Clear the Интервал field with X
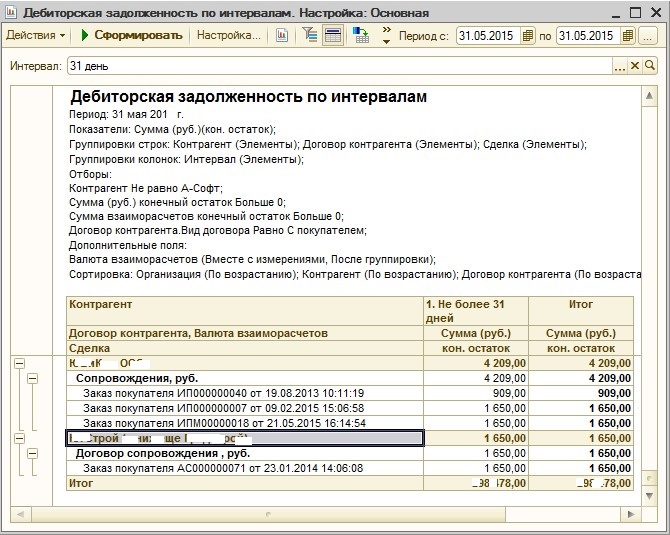The height and width of the screenshot is (535, 670). 635,66
